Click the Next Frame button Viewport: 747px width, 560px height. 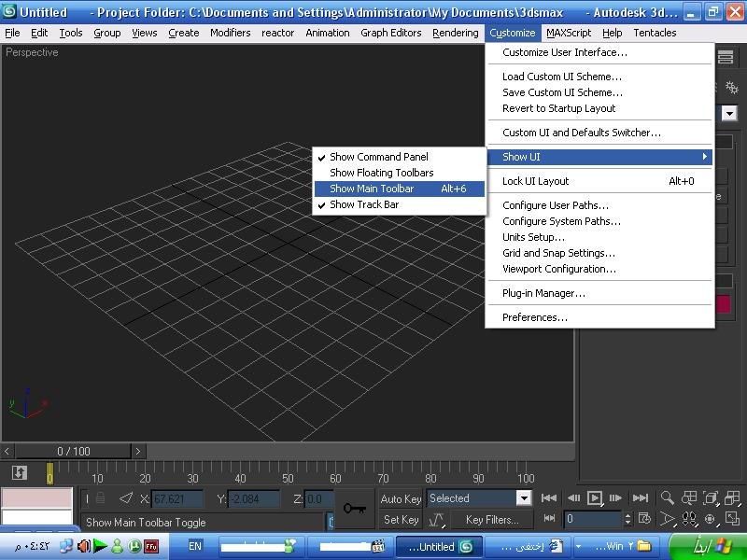615,498
